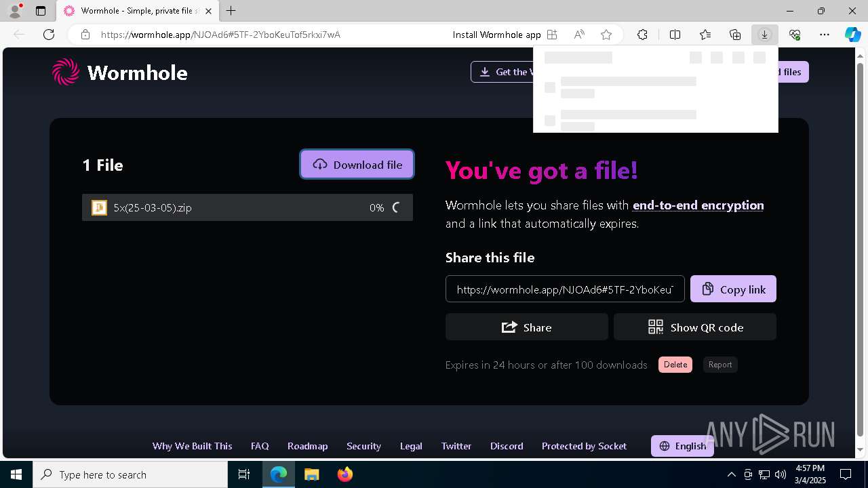The image size is (868, 488).
Task: Open the Discord footer link
Action: [x=507, y=446]
